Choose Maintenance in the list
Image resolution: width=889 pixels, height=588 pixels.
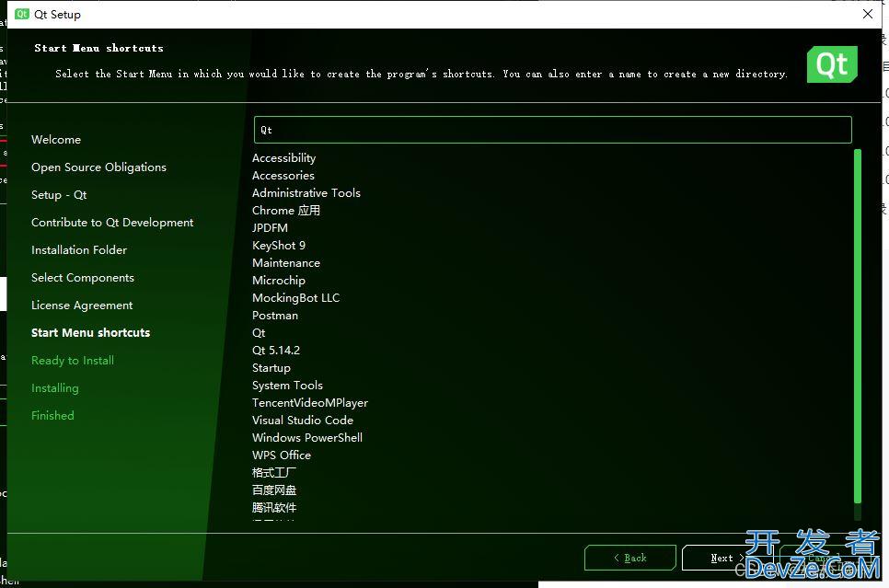[285, 263]
